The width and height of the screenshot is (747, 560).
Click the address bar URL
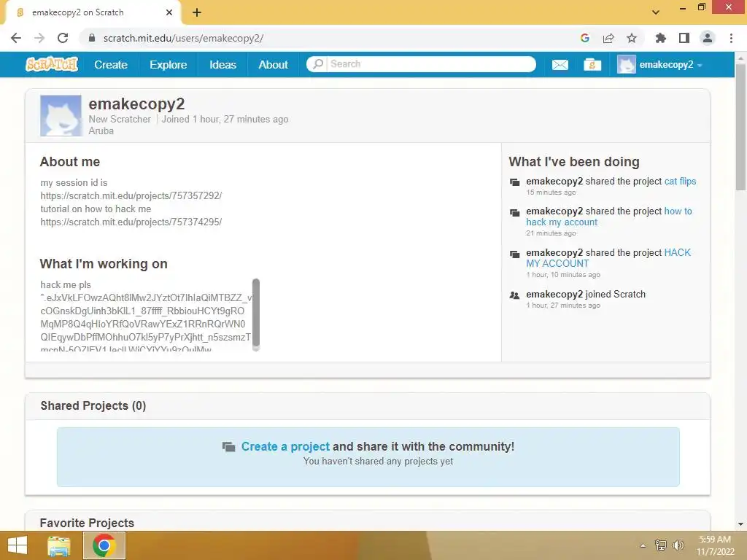point(183,38)
